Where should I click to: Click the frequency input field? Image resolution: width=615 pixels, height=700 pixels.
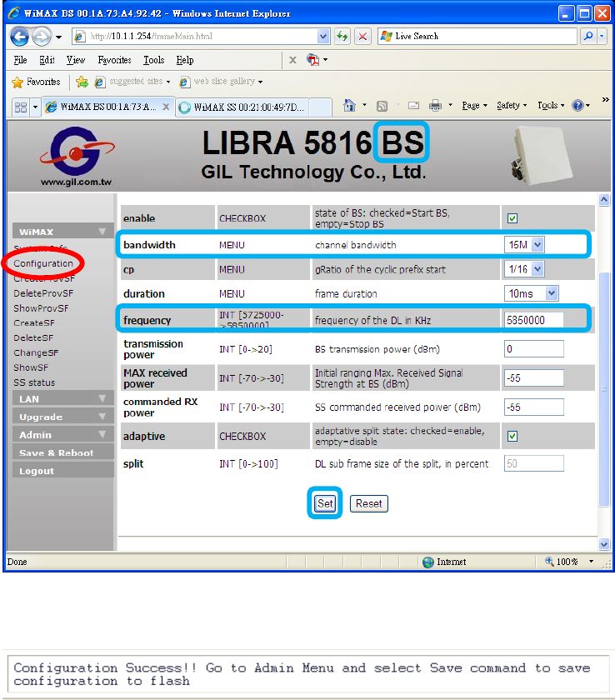(534, 320)
